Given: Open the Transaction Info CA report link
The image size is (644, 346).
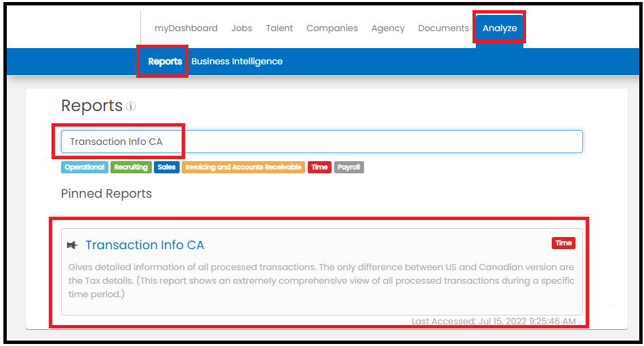Looking at the screenshot, I should click(144, 245).
